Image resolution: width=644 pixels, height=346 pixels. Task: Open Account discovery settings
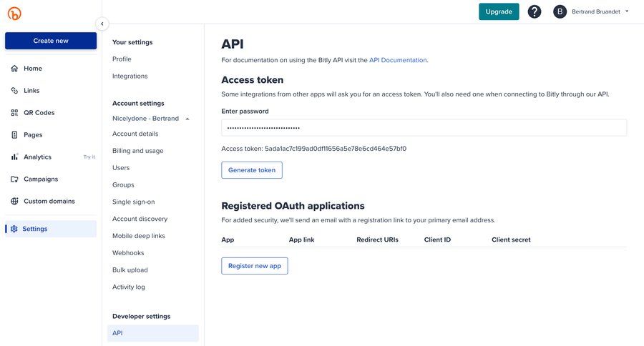coord(140,219)
